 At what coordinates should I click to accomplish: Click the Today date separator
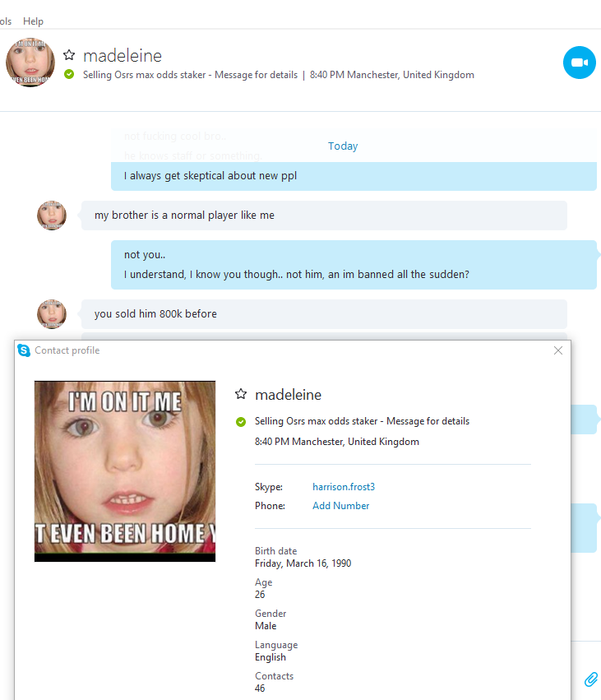coord(343,146)
